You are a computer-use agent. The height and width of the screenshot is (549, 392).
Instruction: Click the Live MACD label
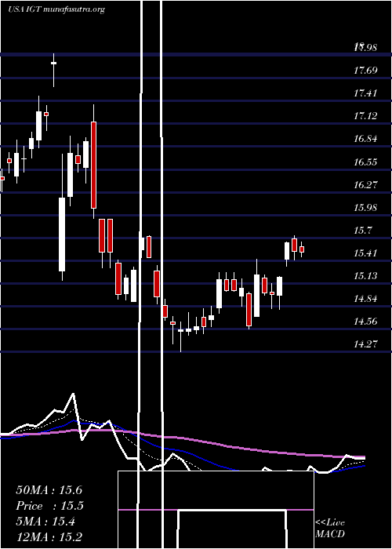tap(330, 529)
